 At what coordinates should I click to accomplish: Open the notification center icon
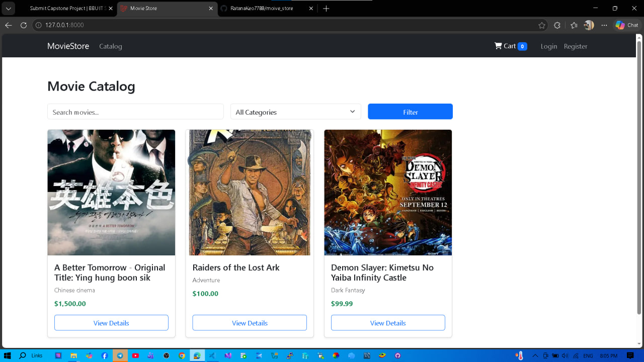pos(630,355)
